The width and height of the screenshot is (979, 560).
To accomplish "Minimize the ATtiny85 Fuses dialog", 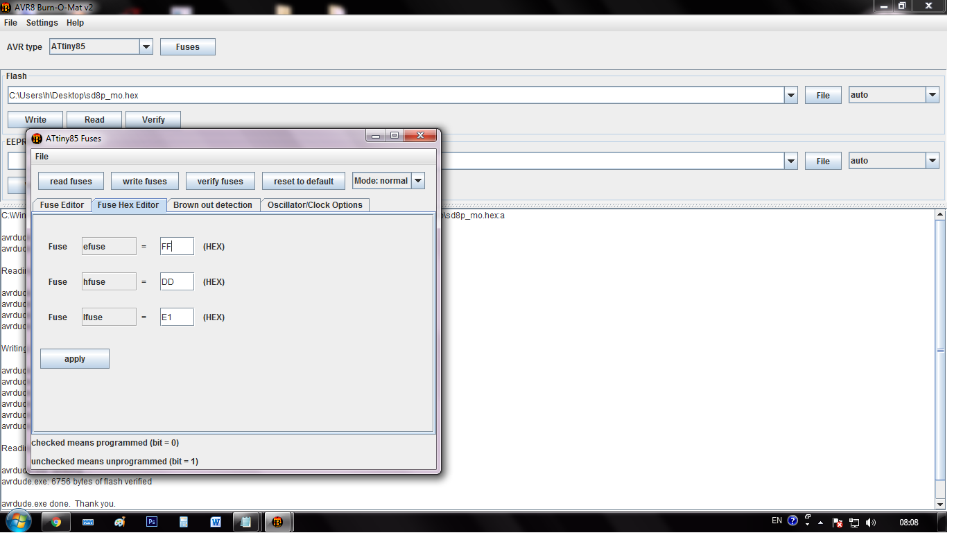I will [376, 136].
